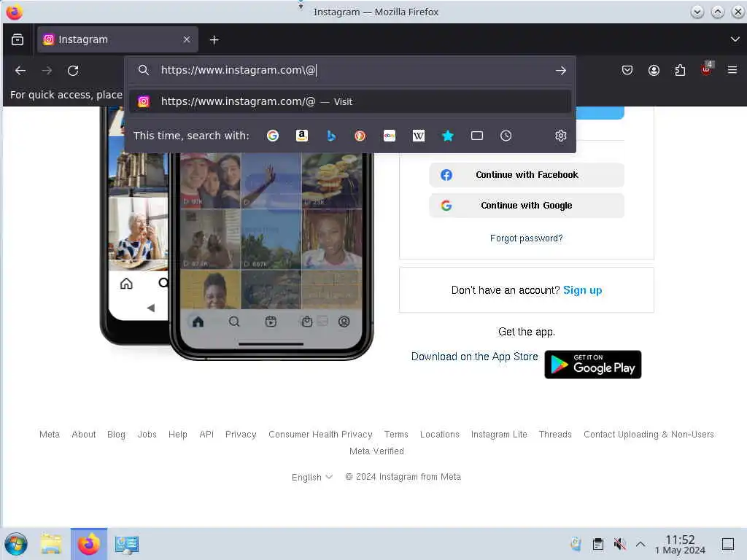This screenshot has height=560, width=747.
Task: Open API footer link
Action: click(x=206, y=435)
